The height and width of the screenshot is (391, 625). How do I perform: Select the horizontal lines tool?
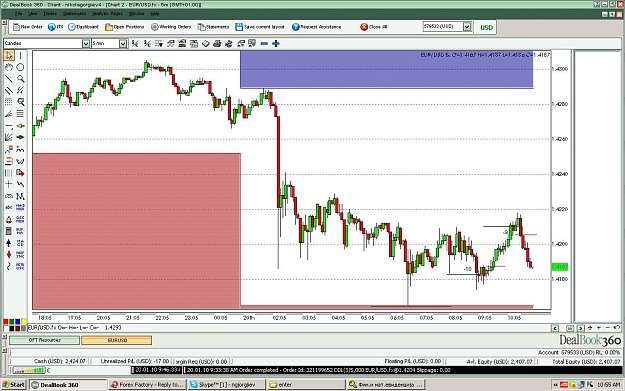20,114
